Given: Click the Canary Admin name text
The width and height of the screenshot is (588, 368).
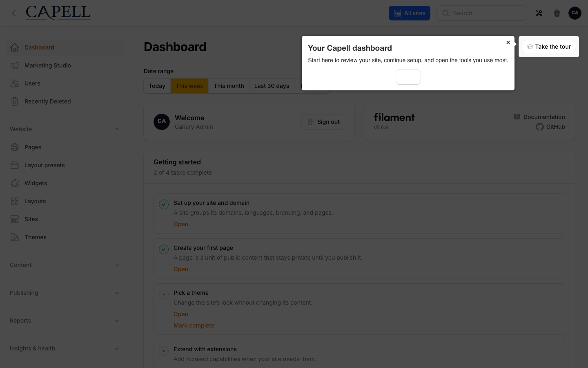Looking at the screenshot, I should [194, 127].
